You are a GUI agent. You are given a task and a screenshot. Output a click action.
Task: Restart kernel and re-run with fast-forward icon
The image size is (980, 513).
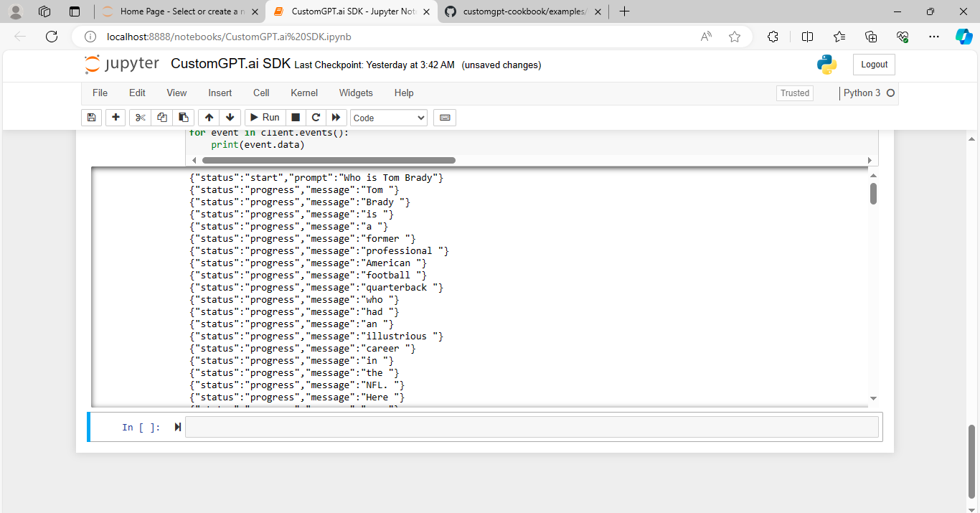[x=336, y=117]
